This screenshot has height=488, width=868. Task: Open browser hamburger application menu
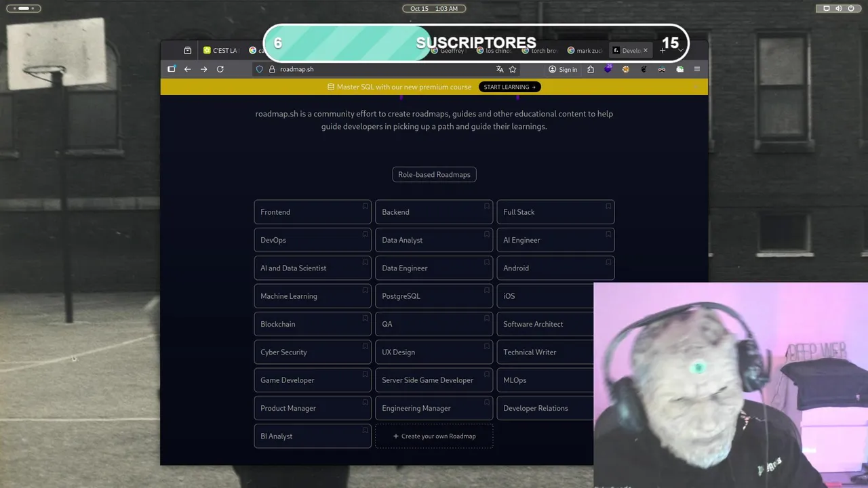point(696,69)
